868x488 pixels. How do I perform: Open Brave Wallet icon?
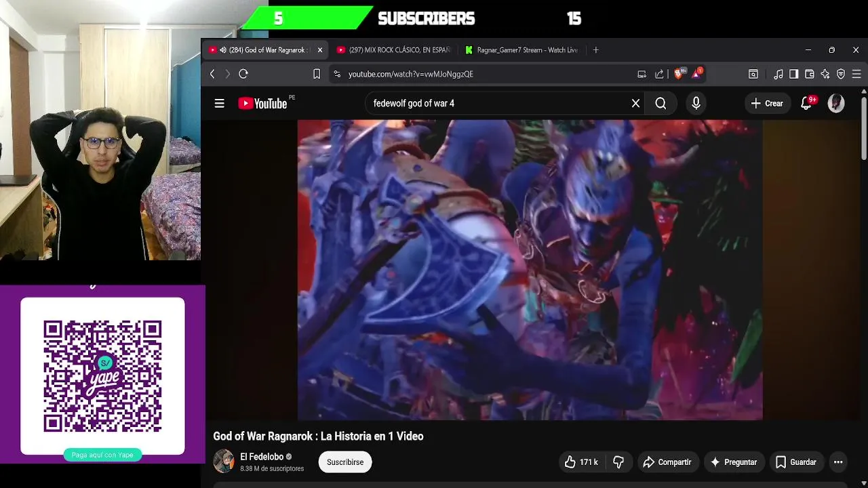(x=810, y=74)
